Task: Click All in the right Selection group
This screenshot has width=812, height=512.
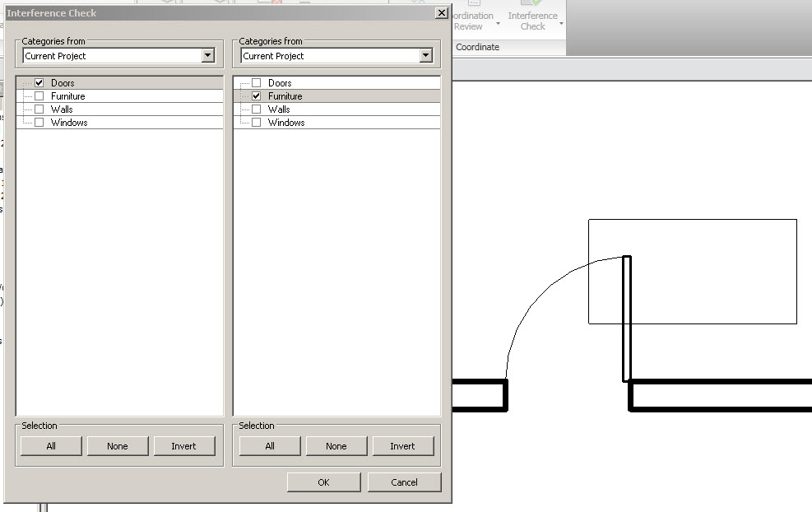Action: coord(270,446)
